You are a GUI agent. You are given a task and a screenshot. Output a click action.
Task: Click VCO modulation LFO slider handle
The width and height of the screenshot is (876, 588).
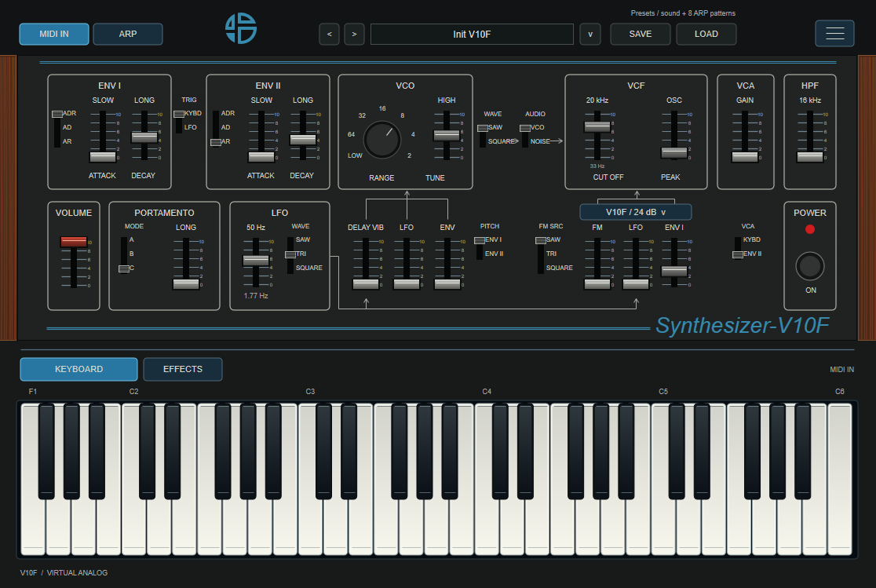407,284
